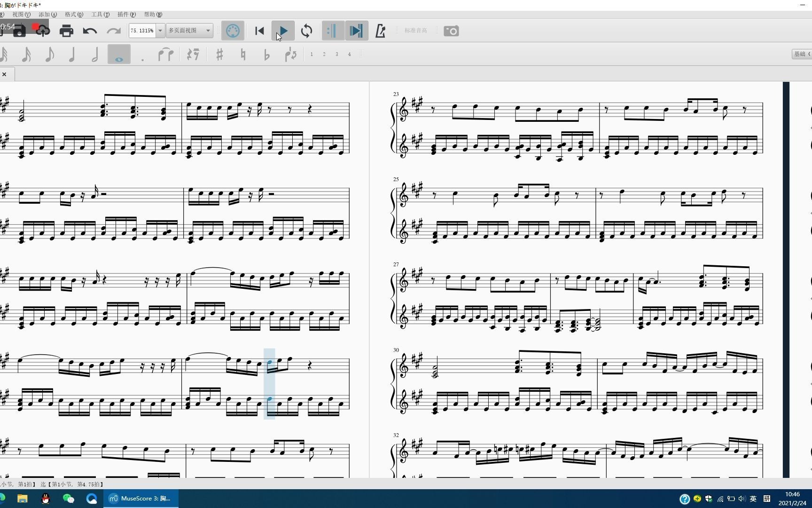Click the save score floppy disk icon
Viewport: 812px width, 508px height.
pyautogui.click(x=19, y=32)
